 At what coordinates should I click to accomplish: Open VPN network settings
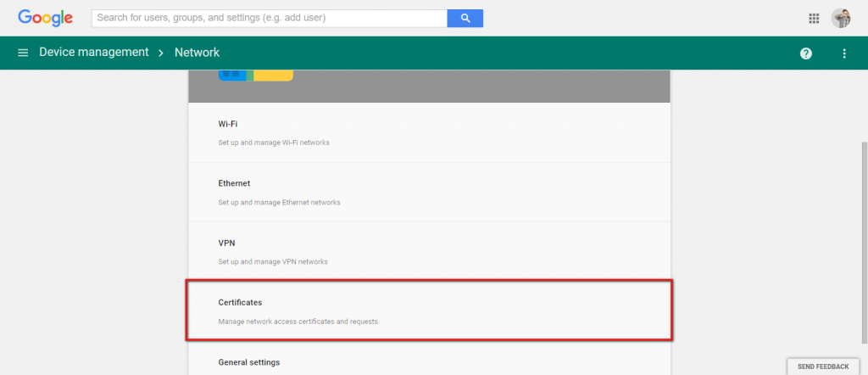pyautogui.click(x=429, y=251)
